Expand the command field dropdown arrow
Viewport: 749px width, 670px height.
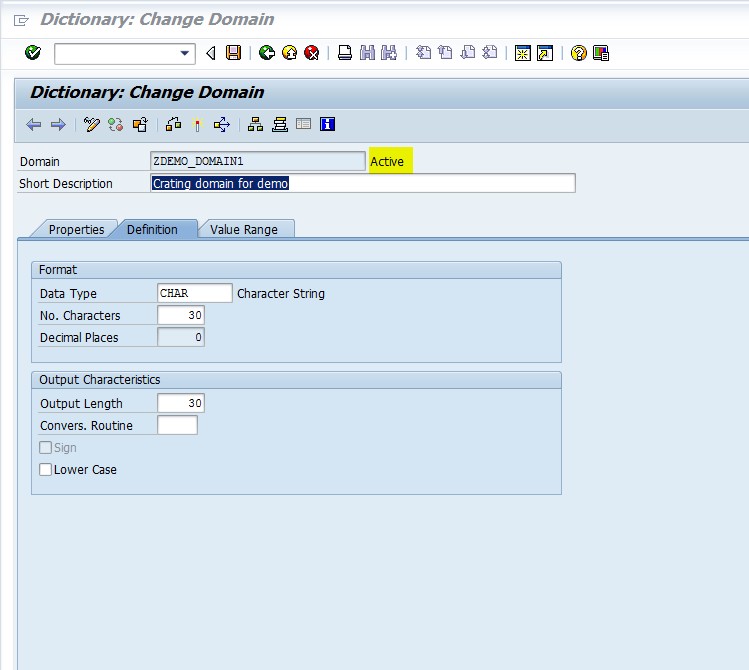(x=184, y=53)
